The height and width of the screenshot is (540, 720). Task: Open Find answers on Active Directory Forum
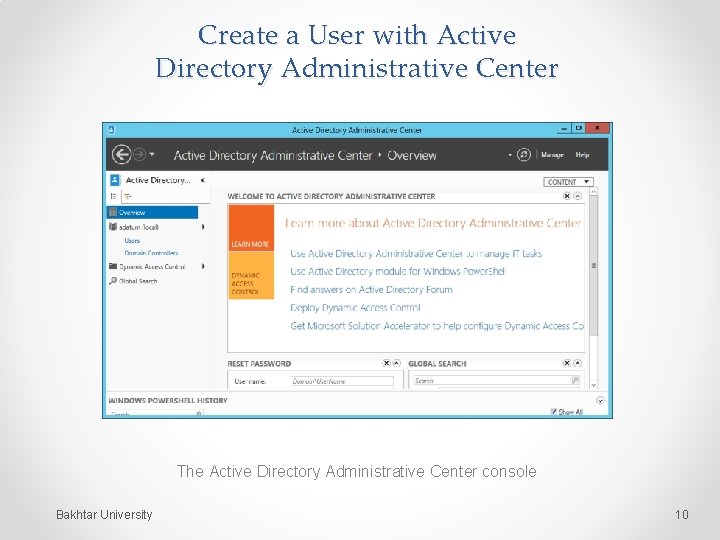(371, 290)
